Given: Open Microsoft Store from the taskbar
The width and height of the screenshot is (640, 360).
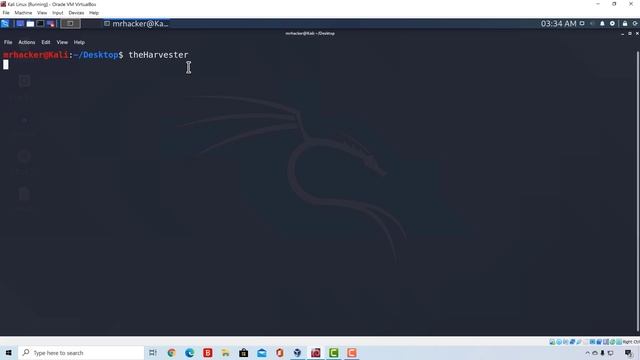Looking at the screenshot, I should pyautogui.click(x=244, y=353).
